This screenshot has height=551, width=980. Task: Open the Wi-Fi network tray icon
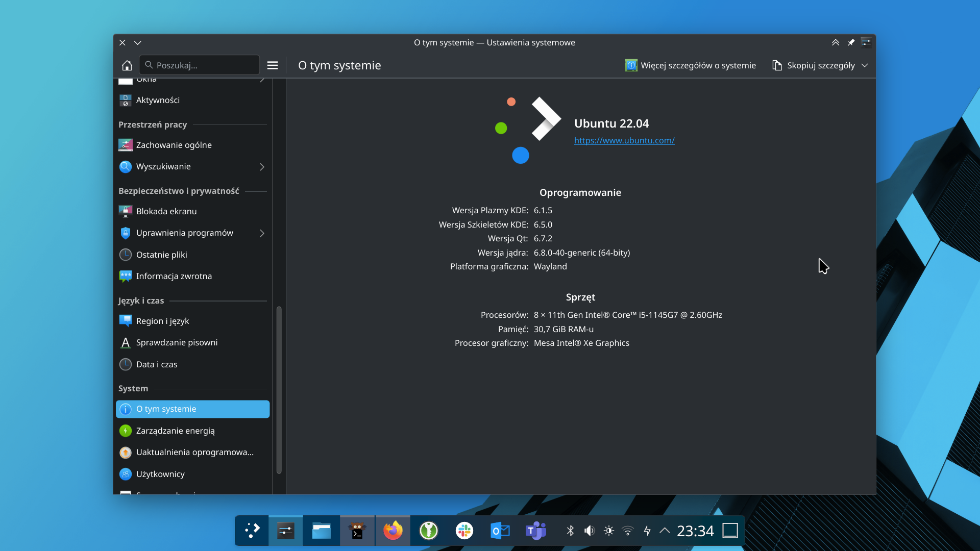(x=628, y=531)
